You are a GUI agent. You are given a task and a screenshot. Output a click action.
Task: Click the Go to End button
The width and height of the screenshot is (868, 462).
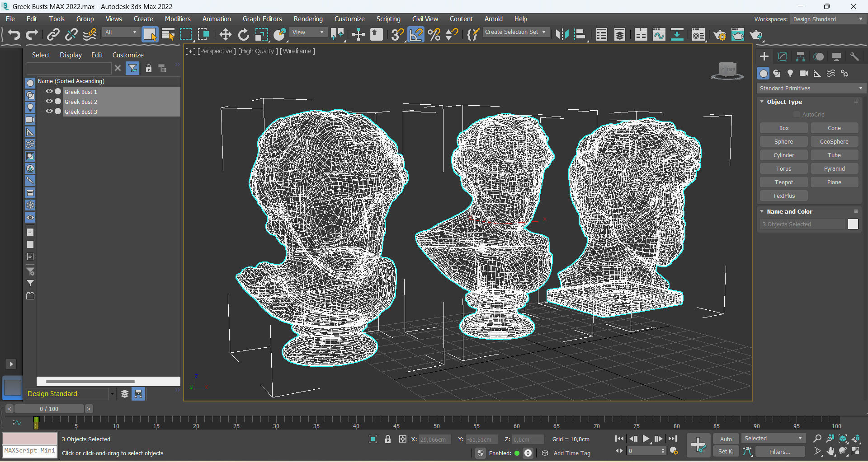coord(673,439)
